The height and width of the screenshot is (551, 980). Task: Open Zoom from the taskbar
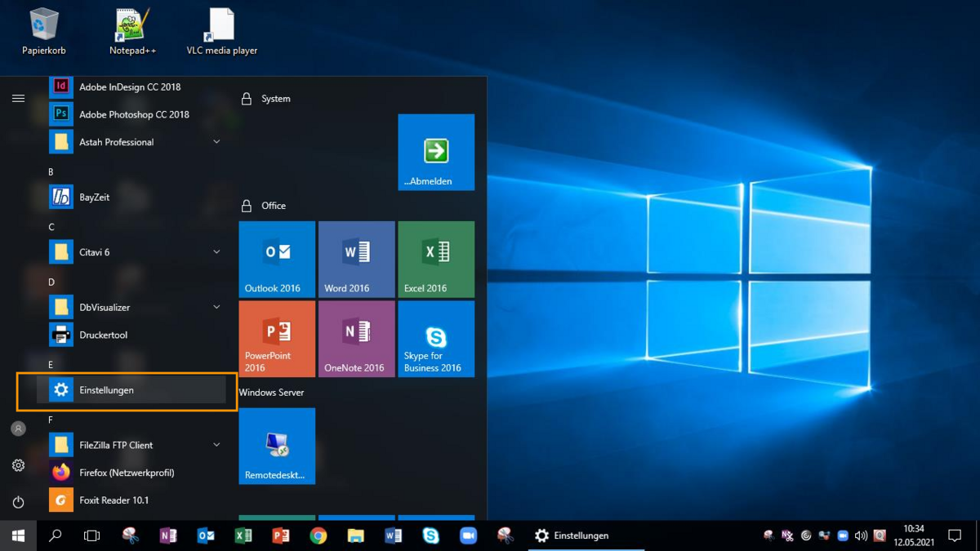(x=468, y=535)
